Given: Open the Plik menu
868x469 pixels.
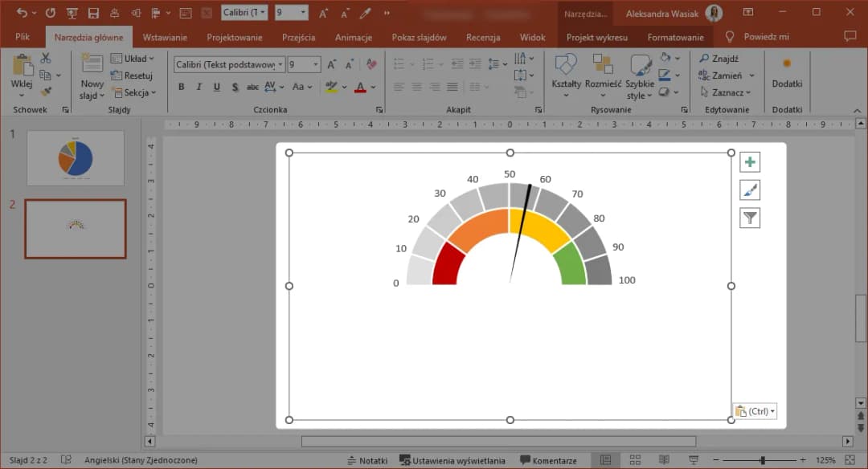Looking at the screenshot, I should click(22, 37).
